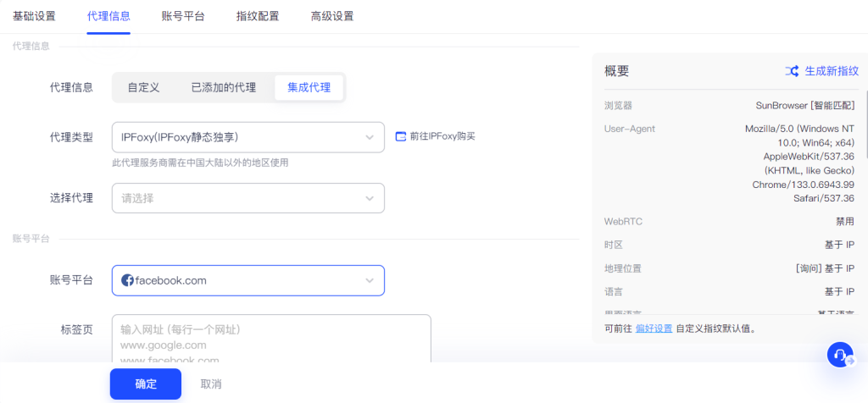This screenshot has height=403, width=868.
Task: Go to the 高级设置 tab
Action: pos(332,16)
